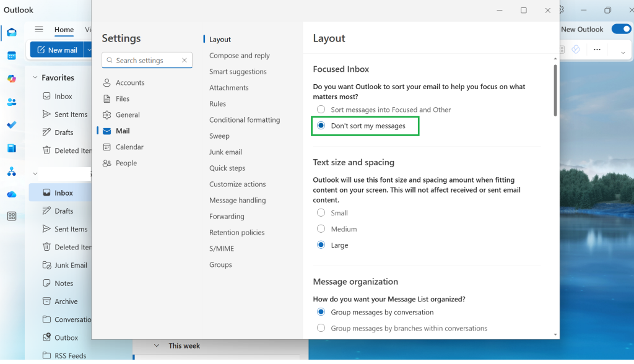The width and height of the screenshot is (634, 364).
Task: Focus the Search settings input field
Action: tap(147, 60)
